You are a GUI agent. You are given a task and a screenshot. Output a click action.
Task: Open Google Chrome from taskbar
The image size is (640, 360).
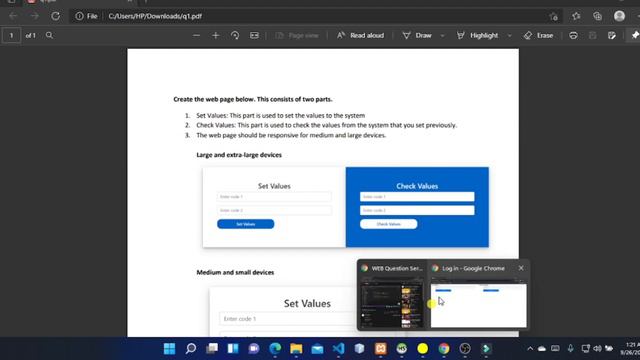(444, 349)
